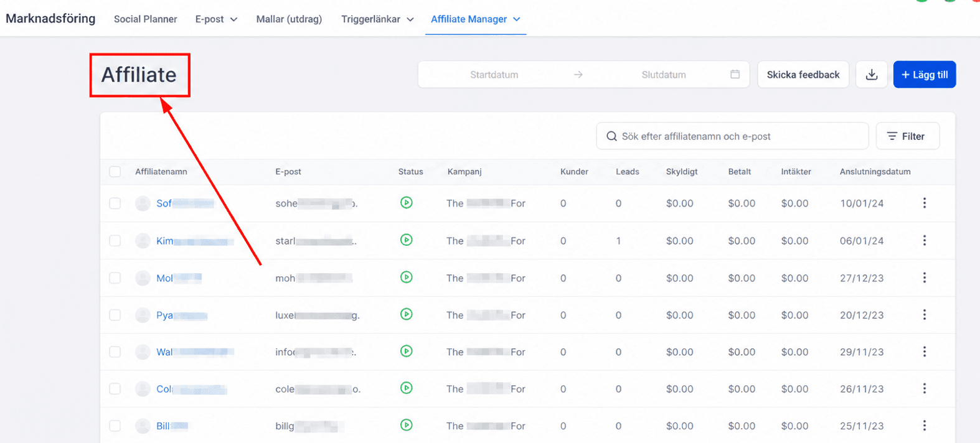Open the Social Planner tab
This screenshot has width=980, height=443.
[145, 19]
